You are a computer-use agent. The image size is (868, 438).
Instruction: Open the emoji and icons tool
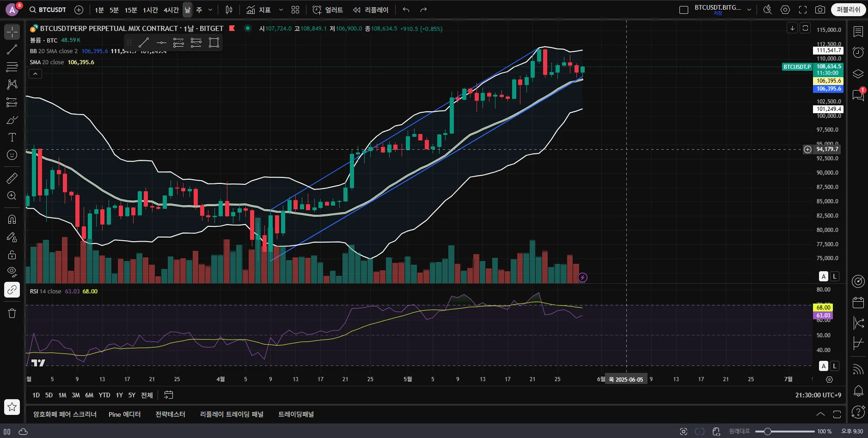[x=12, y=155]
